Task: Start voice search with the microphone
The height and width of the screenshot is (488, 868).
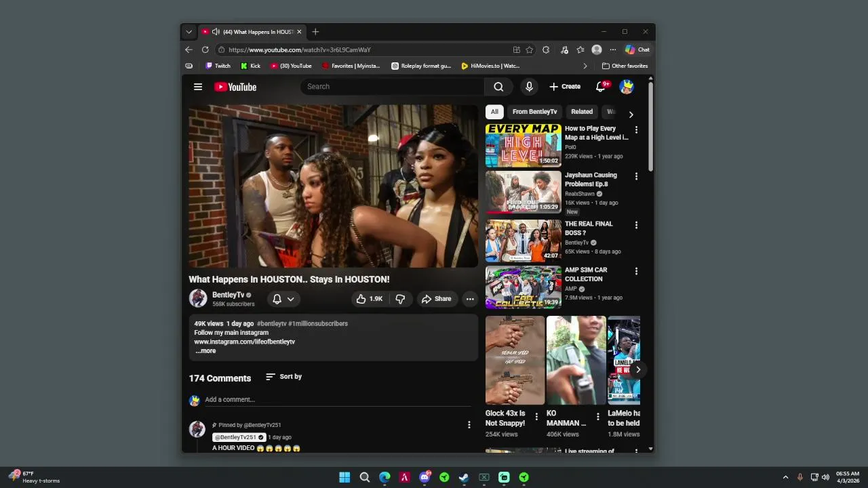Action: 529,87
